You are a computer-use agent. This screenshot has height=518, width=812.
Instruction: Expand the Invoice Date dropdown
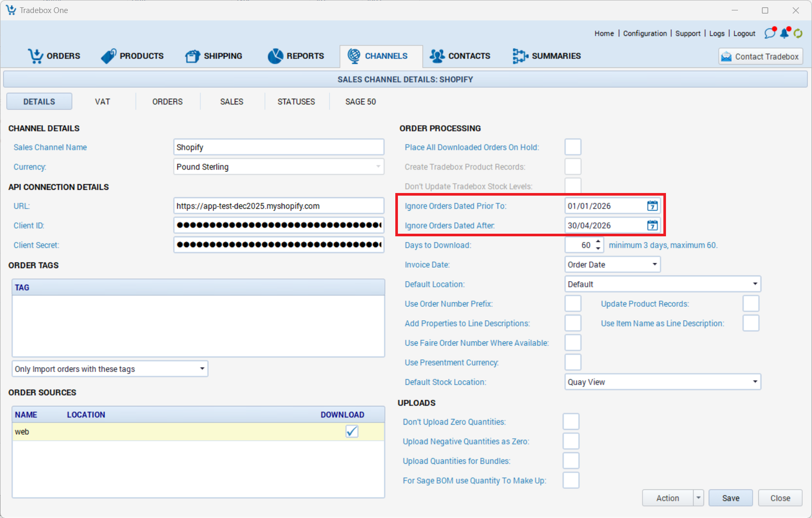[655, 264]
